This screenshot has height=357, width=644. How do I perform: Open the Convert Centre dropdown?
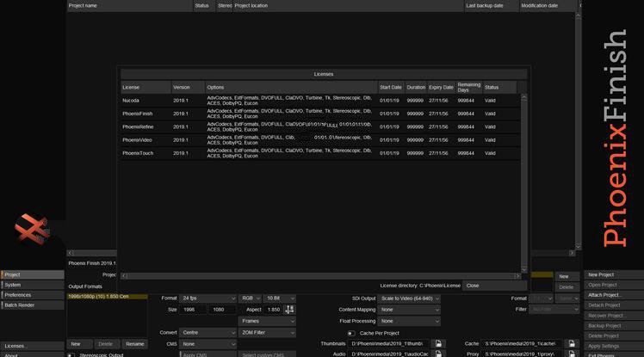[x=207, y=332]
